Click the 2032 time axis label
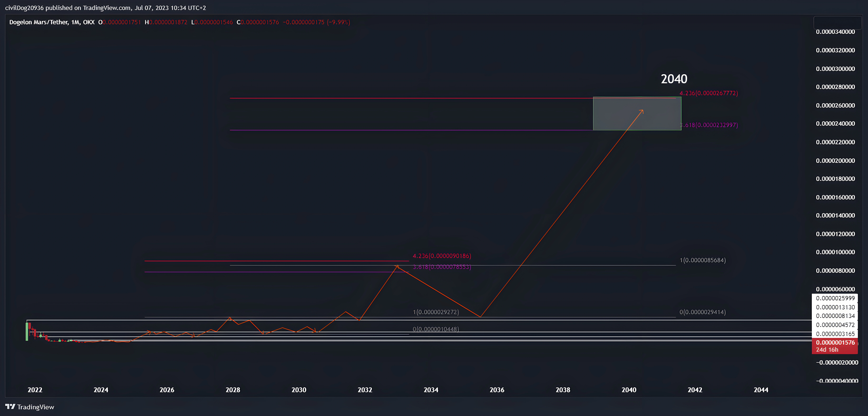Screen dimensions: 868x416 [365, 390]
